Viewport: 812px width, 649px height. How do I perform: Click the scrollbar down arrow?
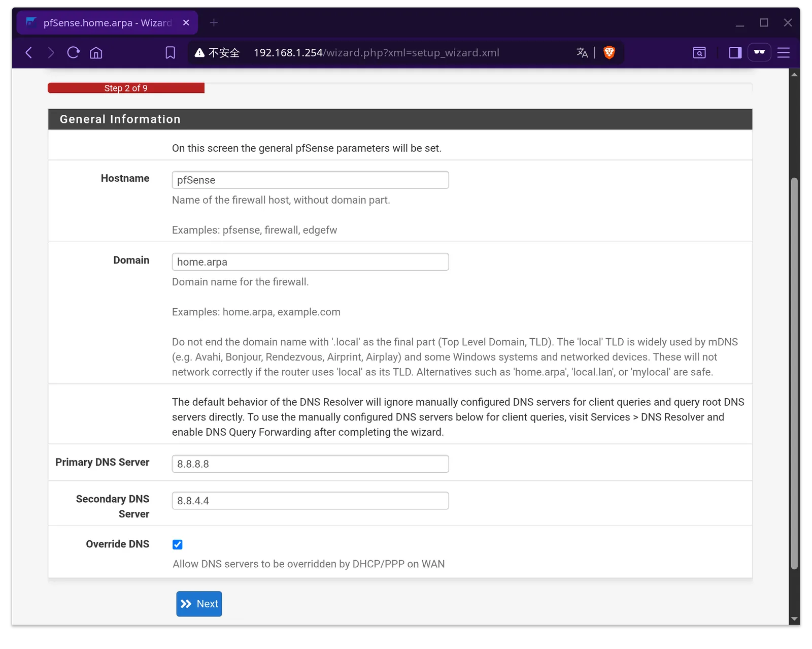795,619
